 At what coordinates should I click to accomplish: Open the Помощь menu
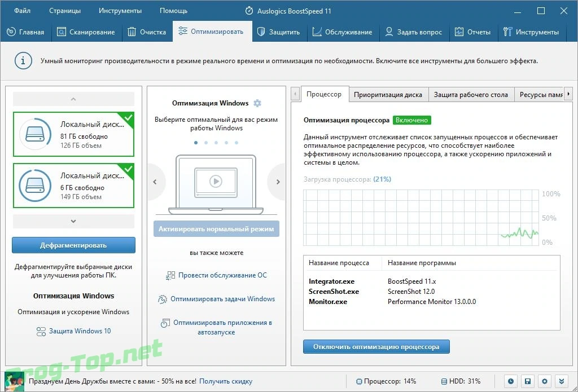[x=174, y=11]
